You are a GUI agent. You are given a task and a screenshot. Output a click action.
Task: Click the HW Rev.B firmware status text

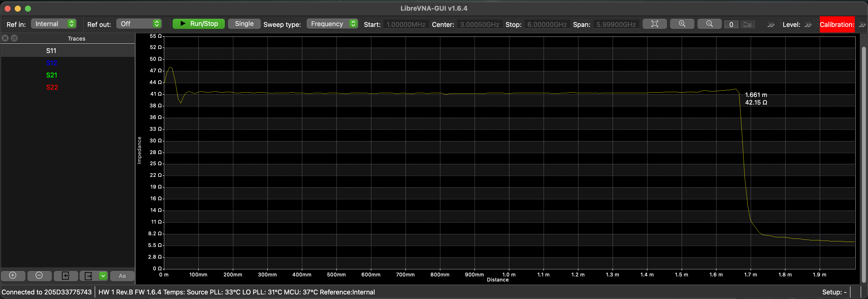click(237, 292)
